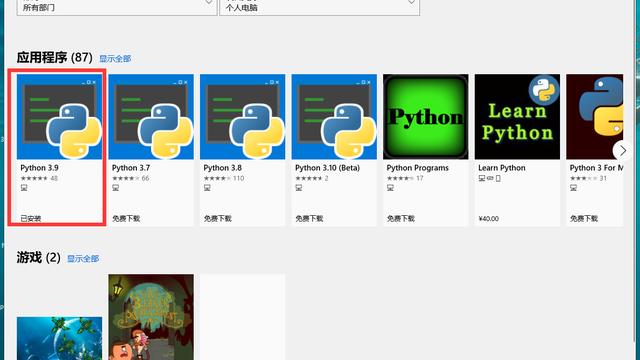640x360 pixels.
Task: Click the ¥40.00 price under Learn Python
Action: point(489,219)
